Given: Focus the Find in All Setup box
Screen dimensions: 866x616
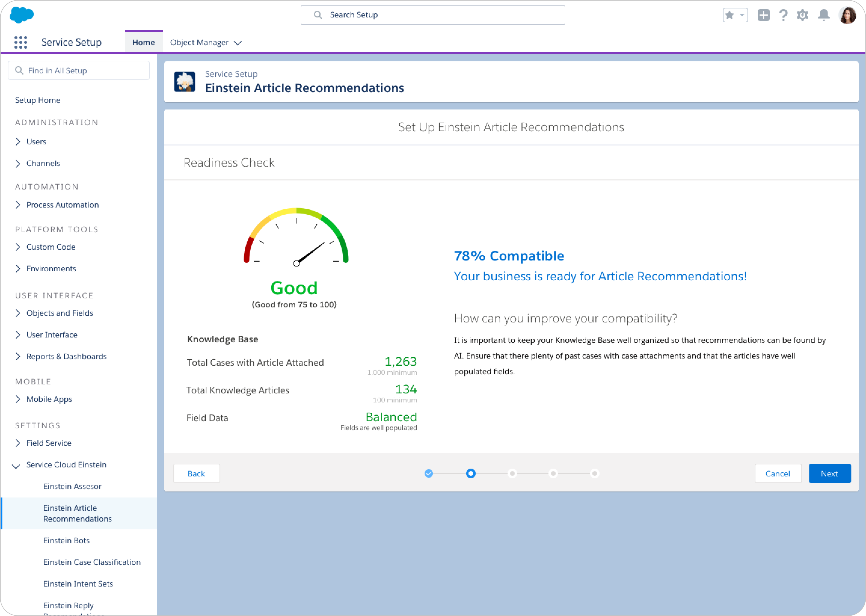Looking at the screenshot, I should [78, 70].
